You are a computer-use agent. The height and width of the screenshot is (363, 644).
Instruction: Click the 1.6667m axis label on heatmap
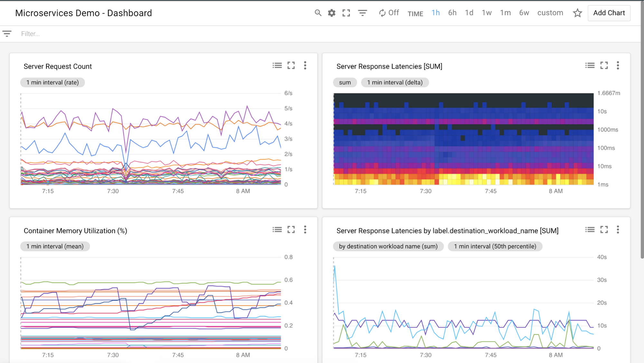click(609, 93)
